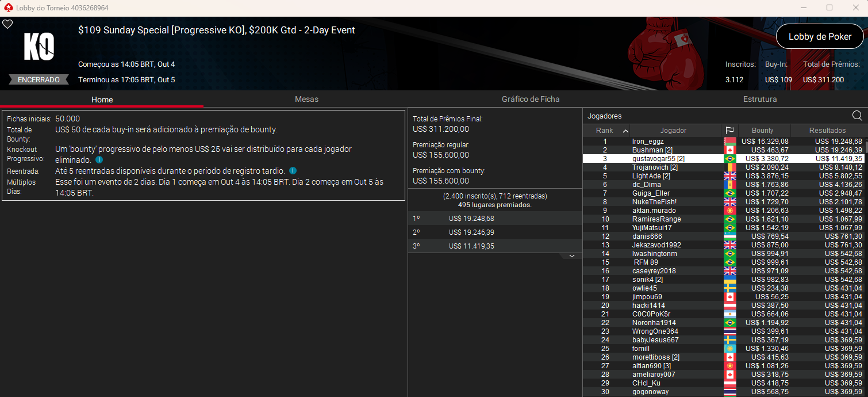Sort by Jogador column header
The width and height of the screenshot is (868, 397).
[673, 131]
